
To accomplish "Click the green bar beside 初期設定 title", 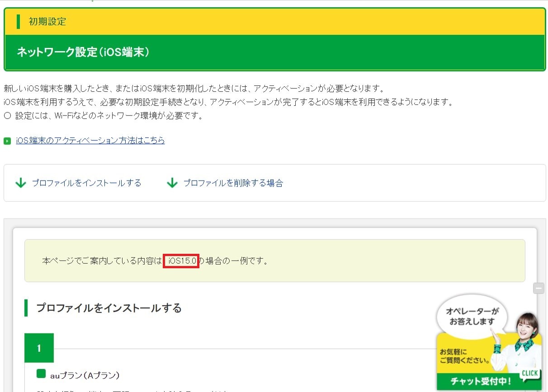I will coord(19,22).
